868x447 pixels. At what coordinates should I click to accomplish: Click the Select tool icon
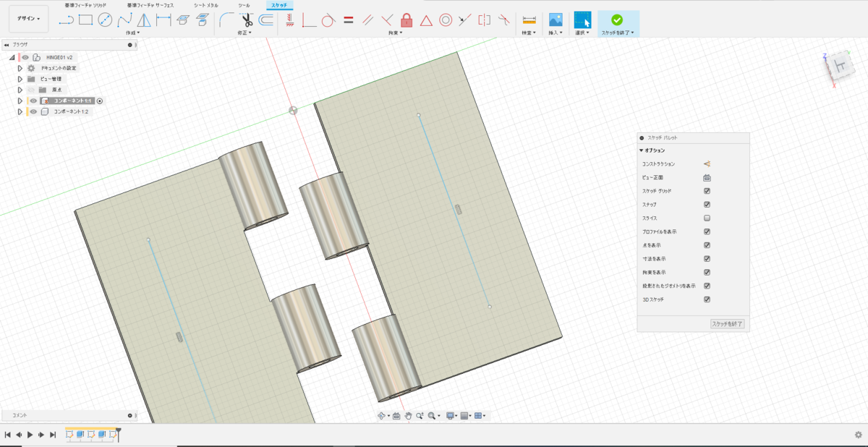[x=582, y=20]
